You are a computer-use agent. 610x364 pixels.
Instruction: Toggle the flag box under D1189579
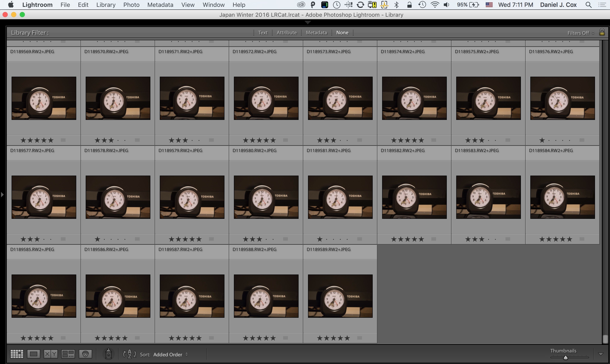point(211,239)
